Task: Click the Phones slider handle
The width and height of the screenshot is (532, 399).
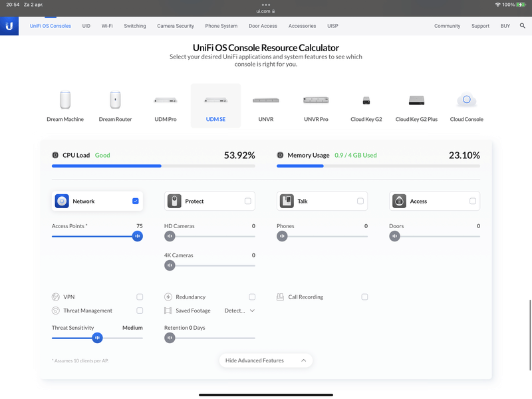Action: pyautogui.click(x=282, y=236)
